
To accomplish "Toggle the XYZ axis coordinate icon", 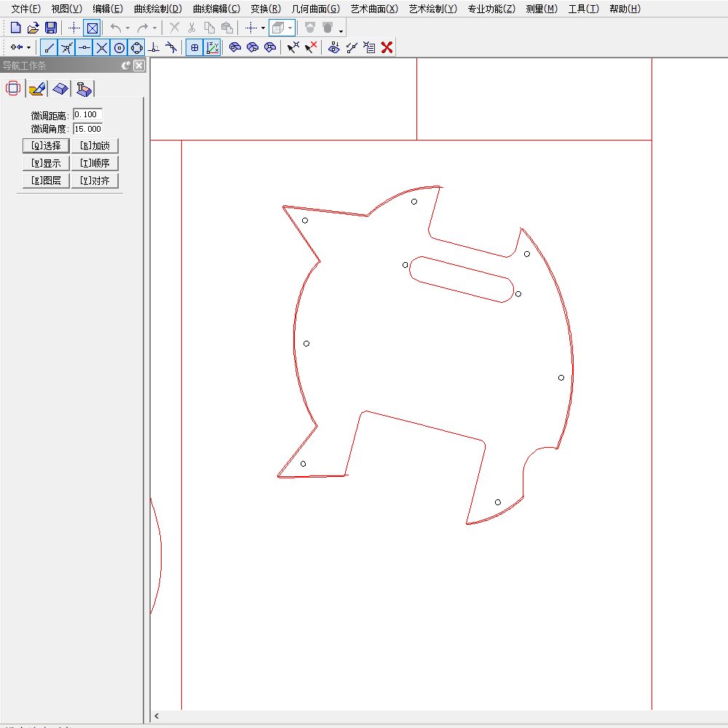I will (212, 47).
